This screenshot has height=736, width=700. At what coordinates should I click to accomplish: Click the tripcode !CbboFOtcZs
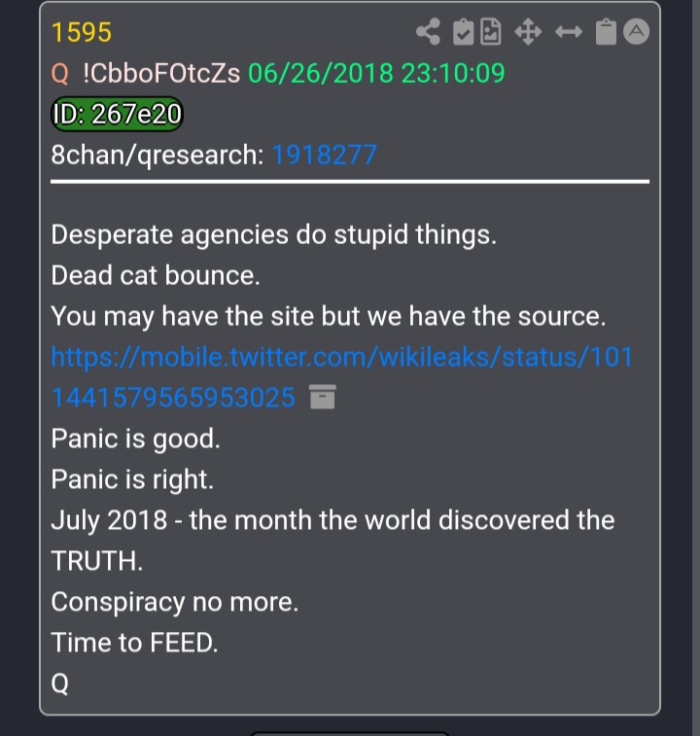click(161, 73)
